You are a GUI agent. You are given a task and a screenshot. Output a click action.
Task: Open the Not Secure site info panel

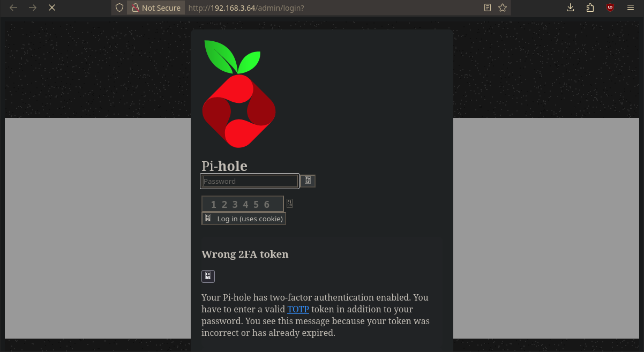156,8
